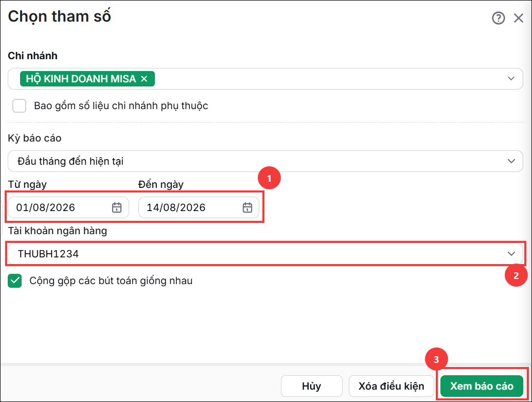The width and height of the screenshot is (532, 402).
Task: Expand the Chi nhánh dropdown arrow
Action: [x=511, y=78]
